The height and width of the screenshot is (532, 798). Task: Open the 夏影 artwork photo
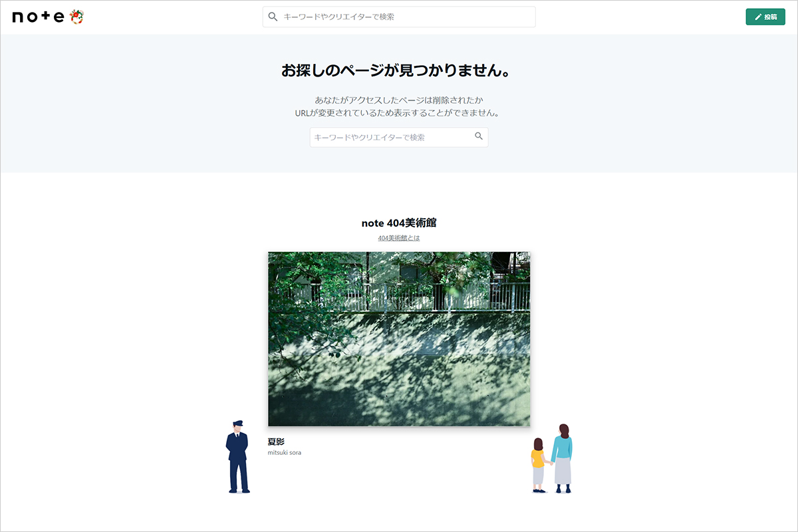pyautogui.click(x=399, y=339)
